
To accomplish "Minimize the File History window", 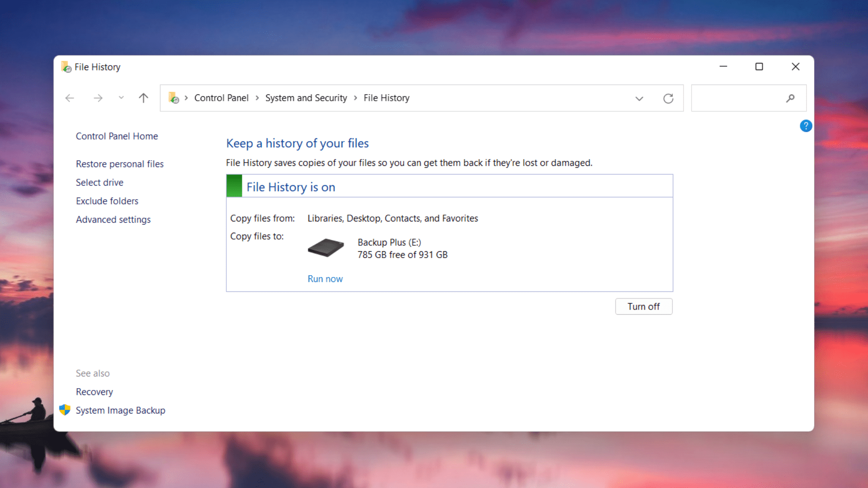I will (723, 66).
